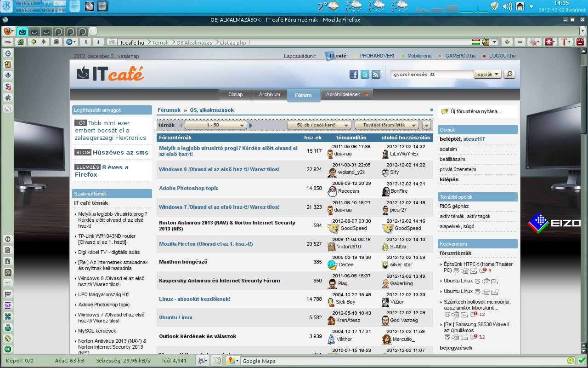This screenshot has width=588, height=368.
Task: Switch to Home virtual desktop
Action: pos(28,3)
